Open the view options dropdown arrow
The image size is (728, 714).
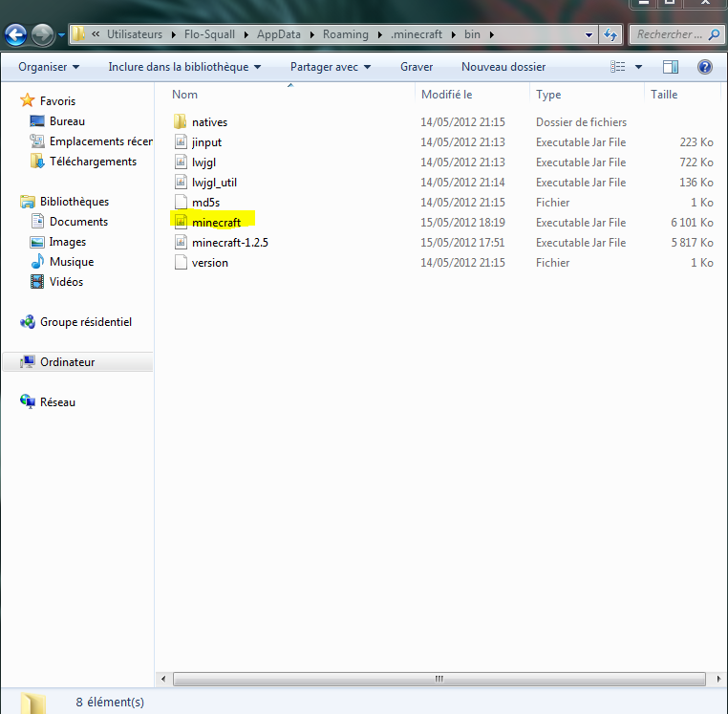click(638, 67)
